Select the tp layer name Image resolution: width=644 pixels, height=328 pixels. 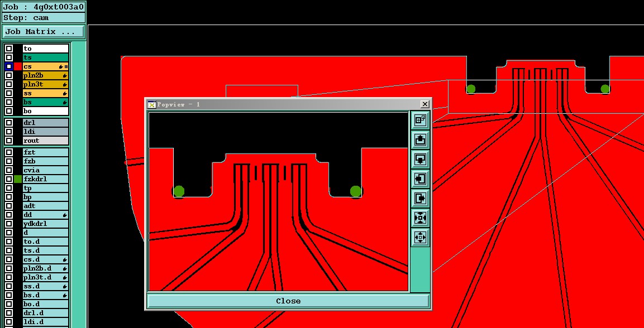click(x=46, y=188)
